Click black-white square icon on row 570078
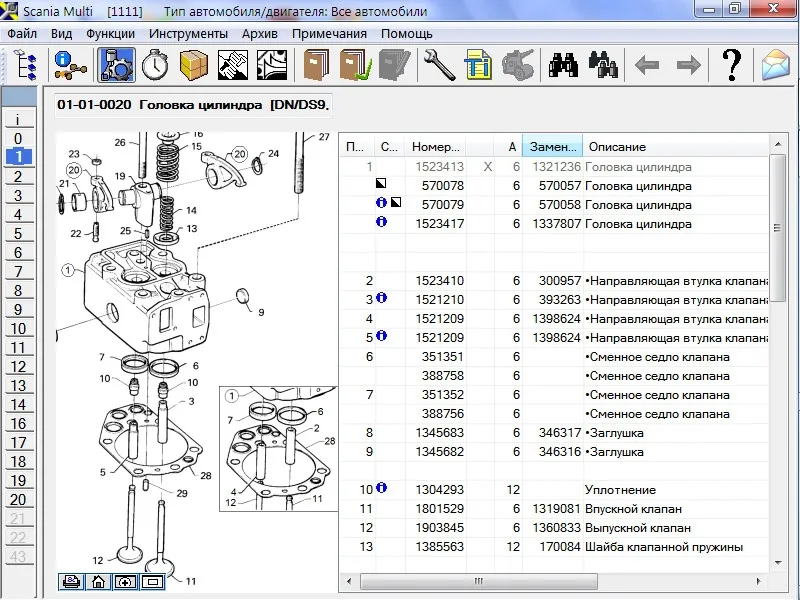The image size is (800, 600). [381, 183]
